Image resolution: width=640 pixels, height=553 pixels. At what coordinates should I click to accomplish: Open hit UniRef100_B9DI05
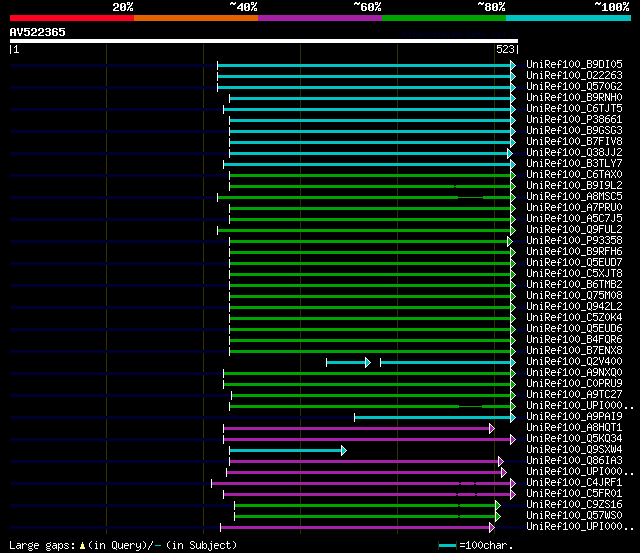(574, 64)
